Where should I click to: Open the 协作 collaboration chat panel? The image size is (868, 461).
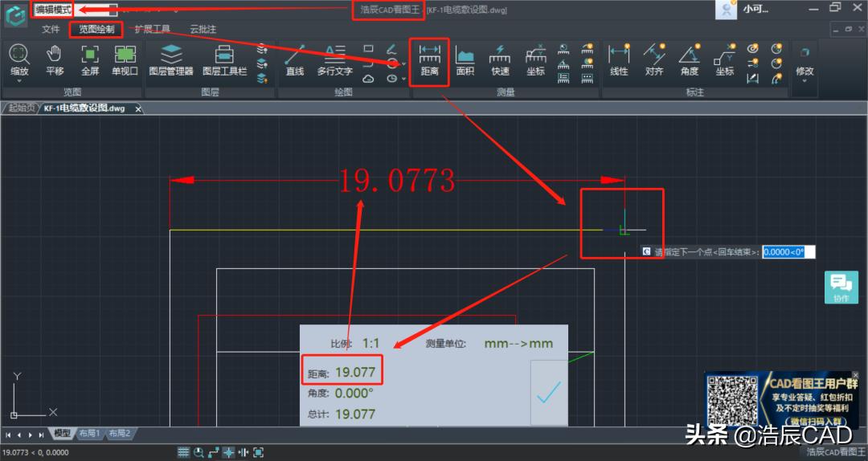click(841, 288)
